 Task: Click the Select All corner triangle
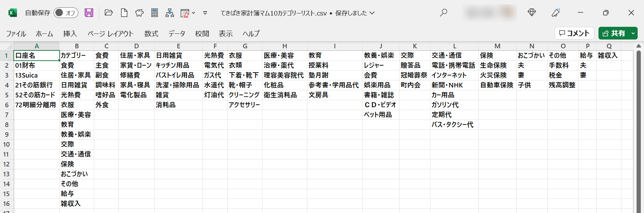pos(10,46)
